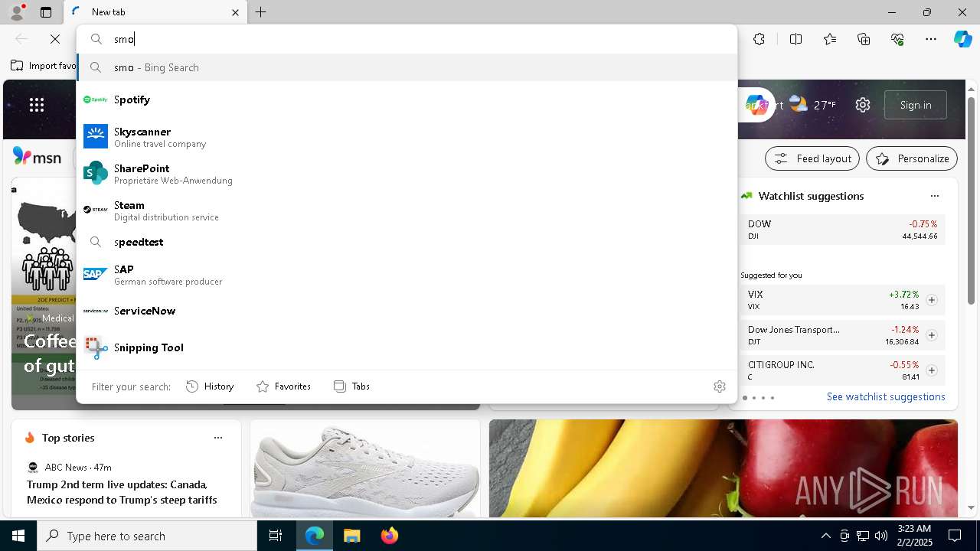Open the shoe advertisement thumbnail
Image resolution: width=980 pixels, height=551 pixels.
365,468
